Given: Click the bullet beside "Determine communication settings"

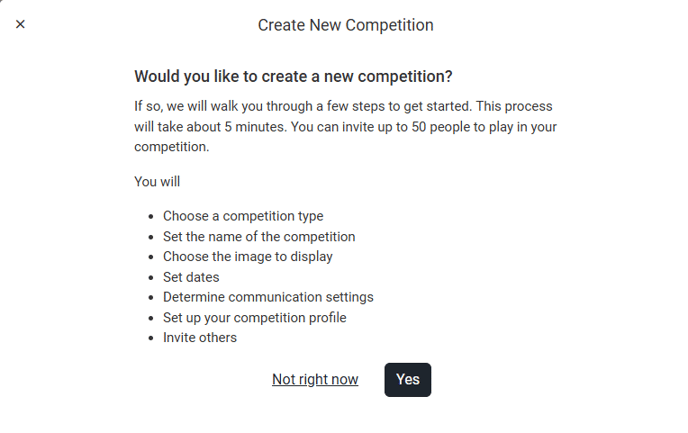Looking at the screenshot, I should (150, 298).
